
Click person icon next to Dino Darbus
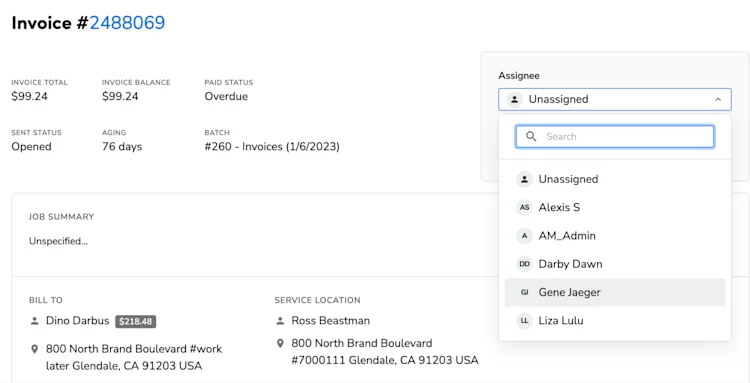34,321
